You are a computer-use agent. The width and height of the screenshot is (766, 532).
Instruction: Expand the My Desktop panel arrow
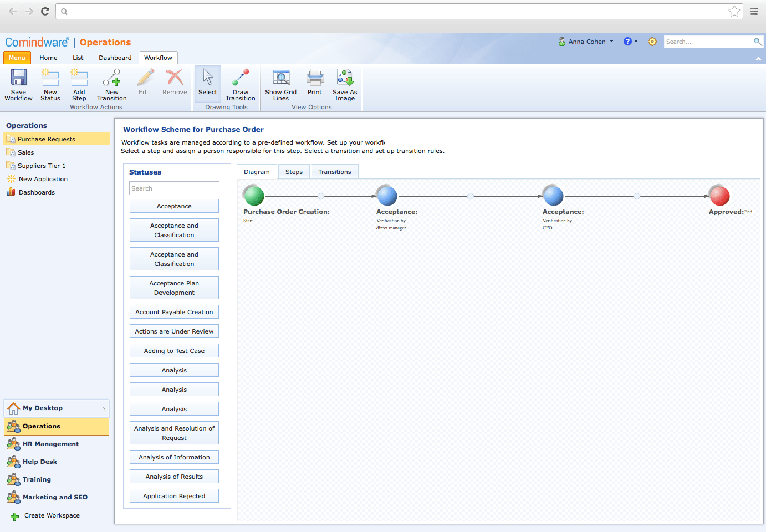(103, 408)
